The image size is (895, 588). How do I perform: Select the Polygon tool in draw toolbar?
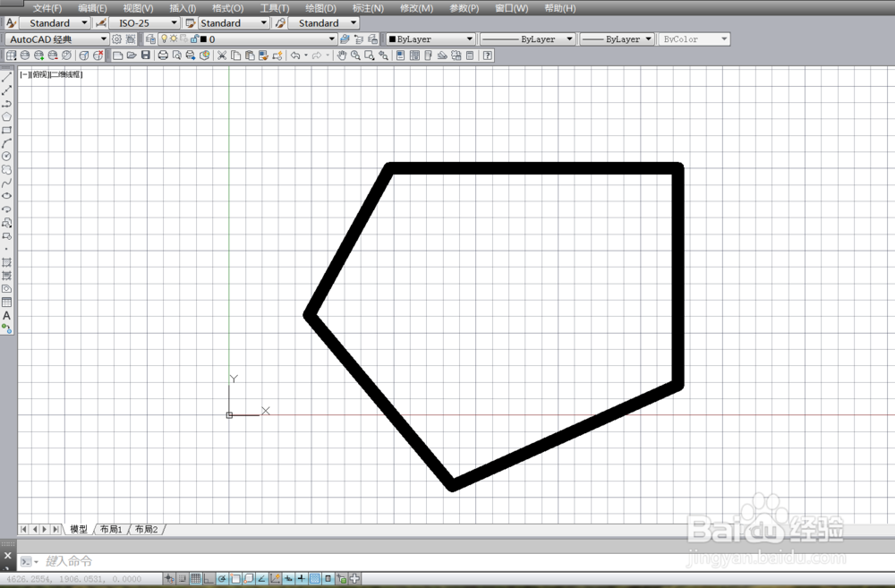(x=7, y=117)
